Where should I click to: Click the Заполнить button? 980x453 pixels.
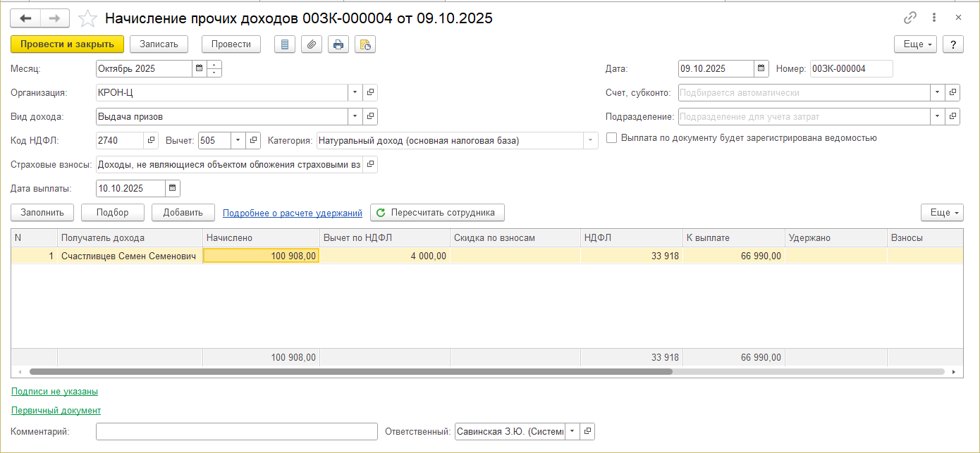pyautogui.click(x=42, y=213)
